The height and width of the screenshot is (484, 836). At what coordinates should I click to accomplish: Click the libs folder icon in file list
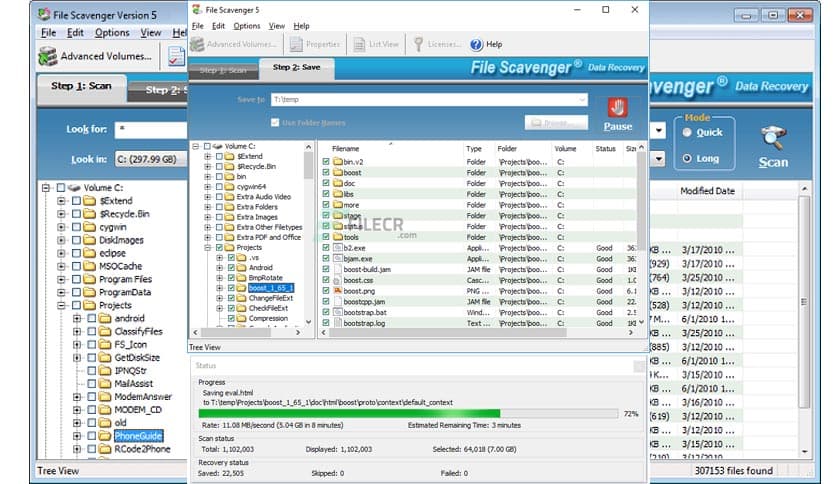(x=337, y=194)
